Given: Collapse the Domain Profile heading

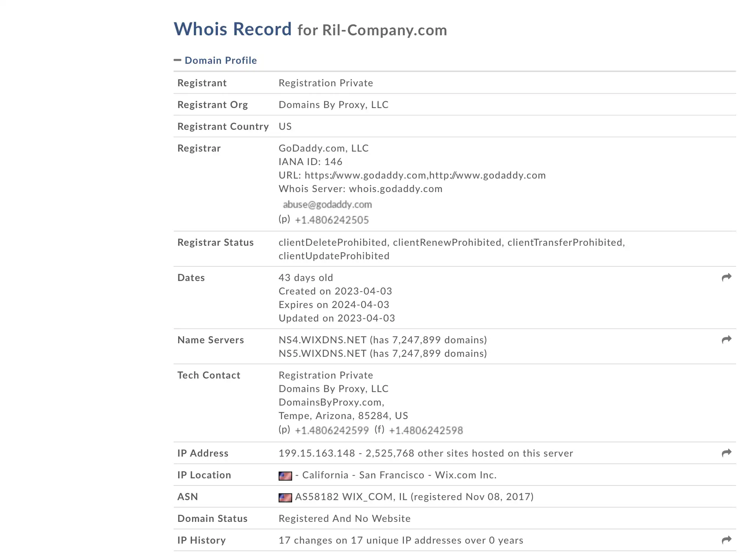Looking at the screenshot, I should (x=220, y=60).
